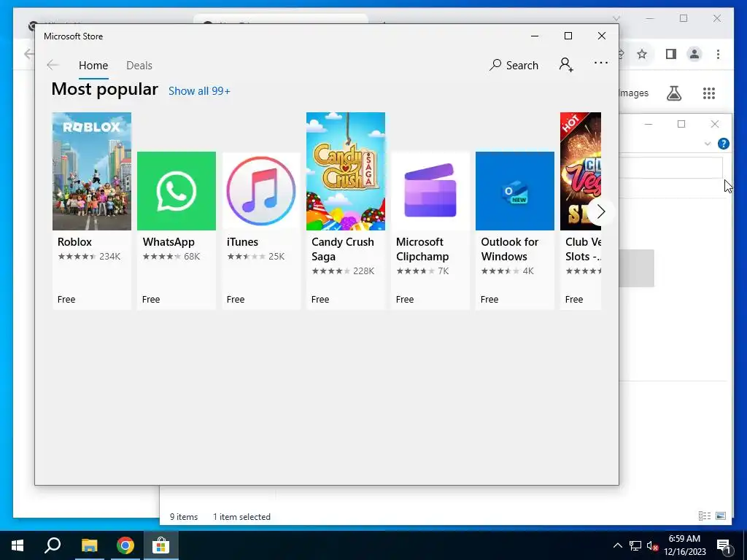Click Free price under iTunes
747x560 pixels.
point(236,300)
